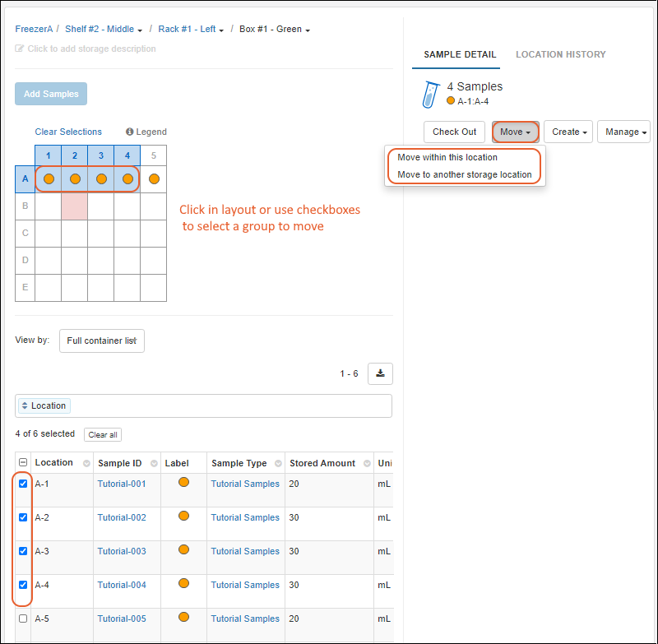Switch to the Location History tab

tap(560, 54)
